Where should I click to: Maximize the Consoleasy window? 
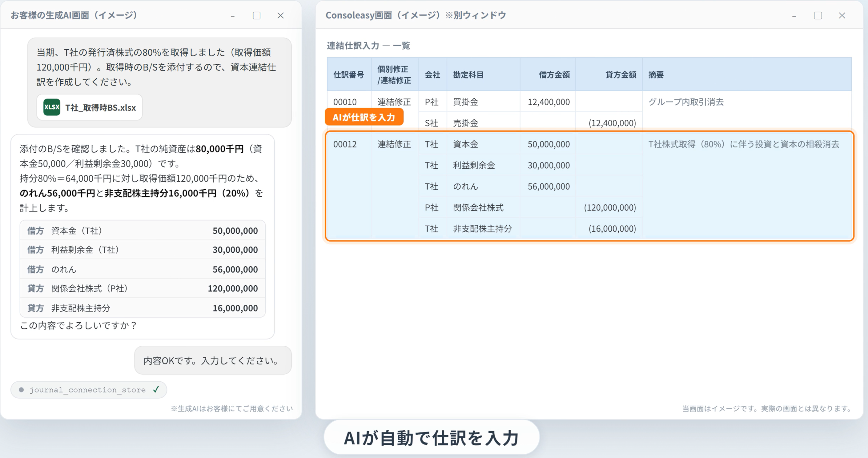[818, 16]
